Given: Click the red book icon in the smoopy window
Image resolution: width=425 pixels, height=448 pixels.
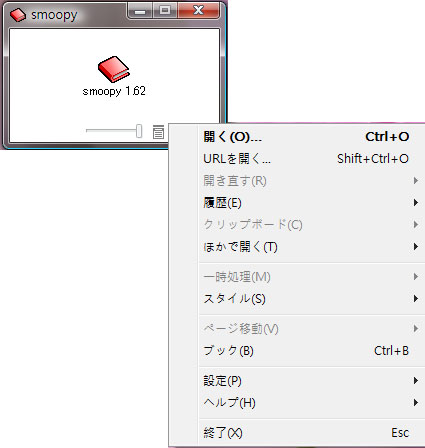Looking at the screenshot, I should point(114,69).
